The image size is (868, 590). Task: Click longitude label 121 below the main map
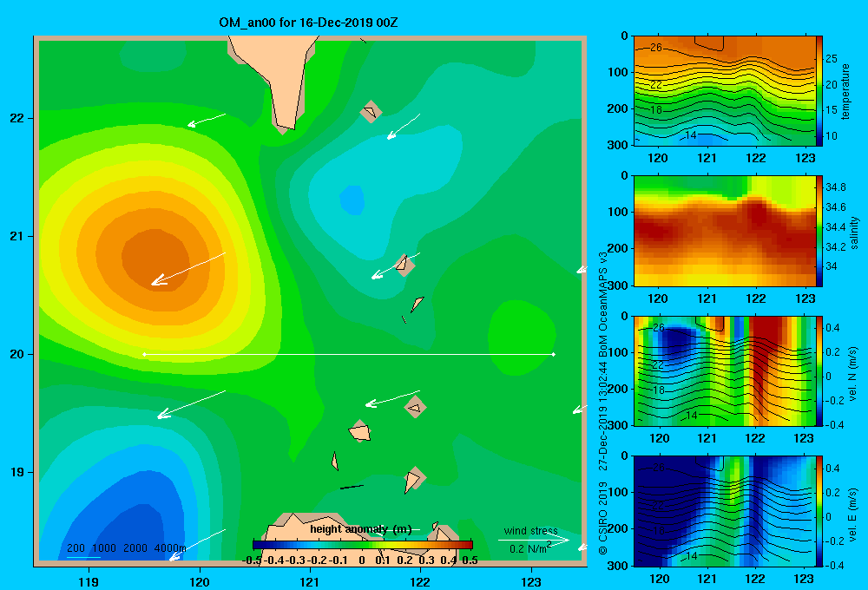click(310, 581)
